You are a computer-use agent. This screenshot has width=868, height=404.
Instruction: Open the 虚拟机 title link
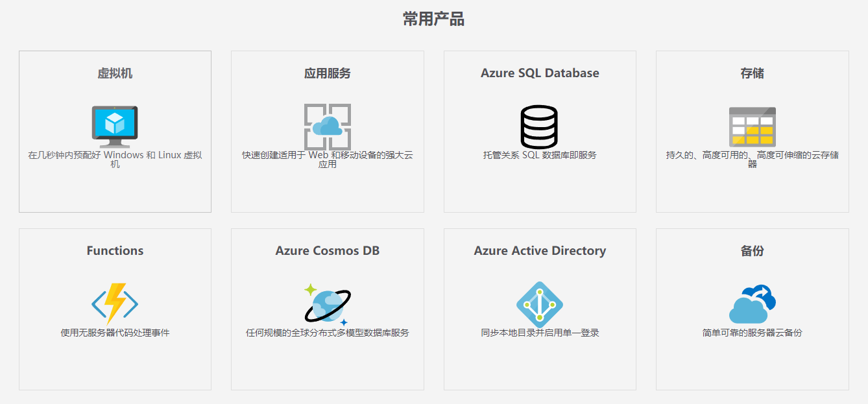(x=115, y=73)
